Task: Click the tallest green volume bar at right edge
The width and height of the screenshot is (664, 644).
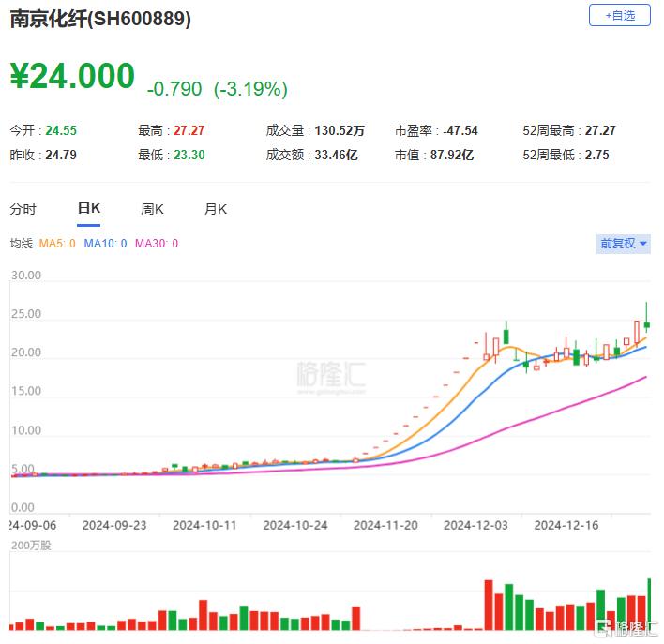Action: coord(649,604)
